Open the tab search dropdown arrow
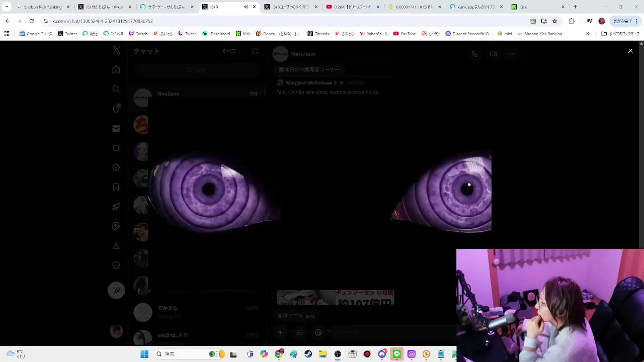Image resolution: width=644 pixels, height=362 pixels. pyautogui.click(x=7, y=7)
